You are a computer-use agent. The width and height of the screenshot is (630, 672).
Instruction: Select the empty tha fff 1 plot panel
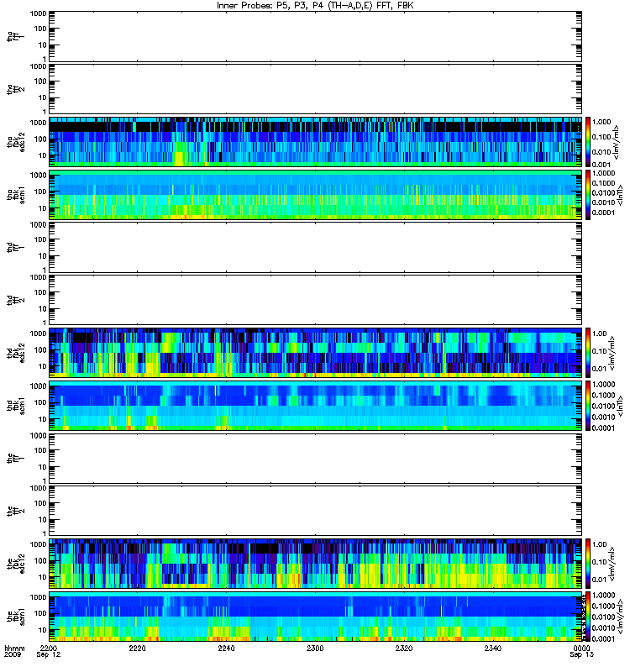click(316, 36)
